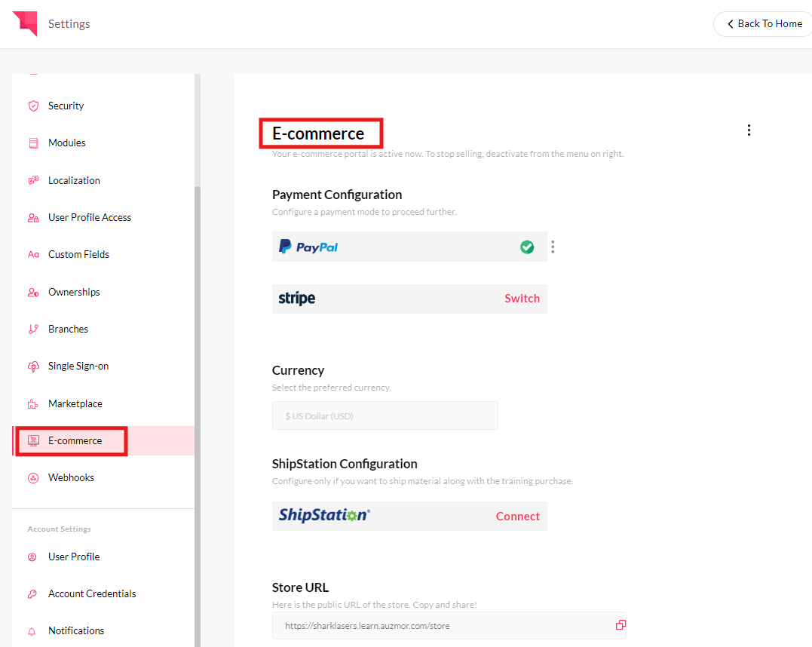Click the Settings header title
812x647 pixels.
tap(69, 24)
